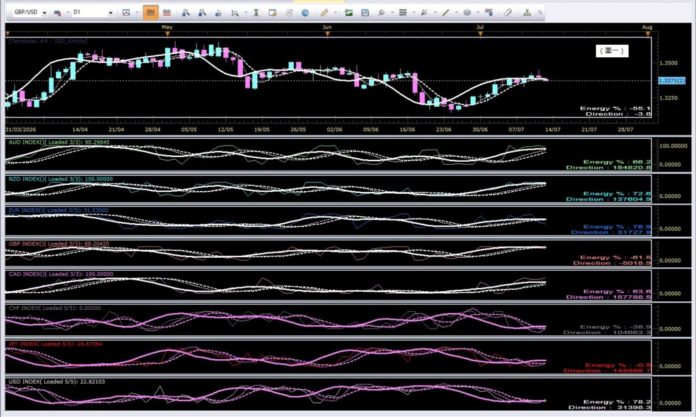Select the zoom magnifier tool
This screenshot has width=696, height=417.
click(234, 13)
